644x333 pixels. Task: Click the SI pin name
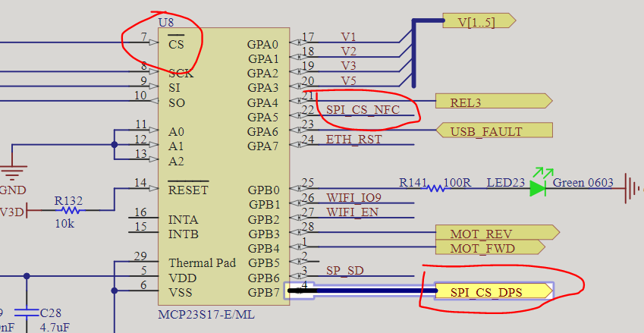(x=174, y=88)
